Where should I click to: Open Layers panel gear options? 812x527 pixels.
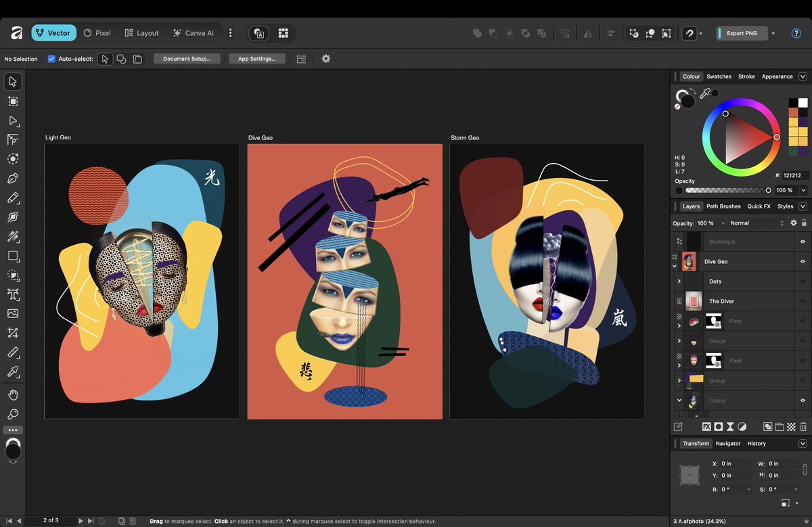pos(794,223)
